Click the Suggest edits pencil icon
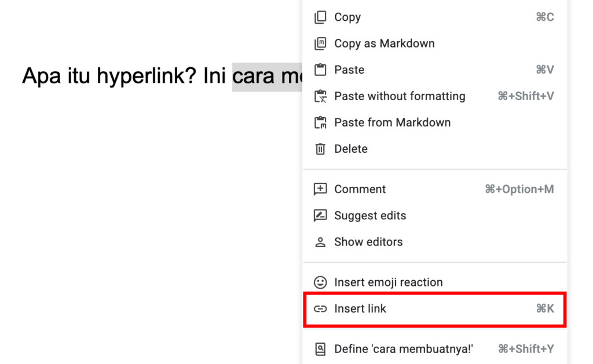The height and width of the screenshot is (364, 593). pos(320,215)
